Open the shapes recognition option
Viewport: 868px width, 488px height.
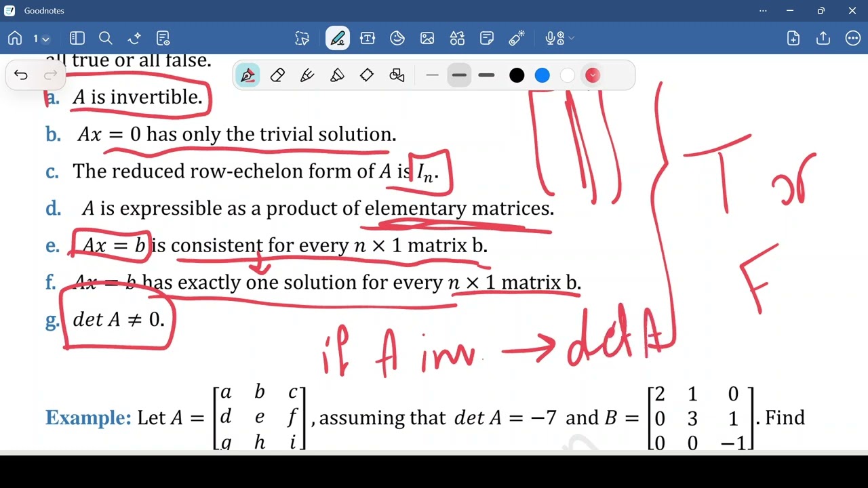(x=397, y=75)
